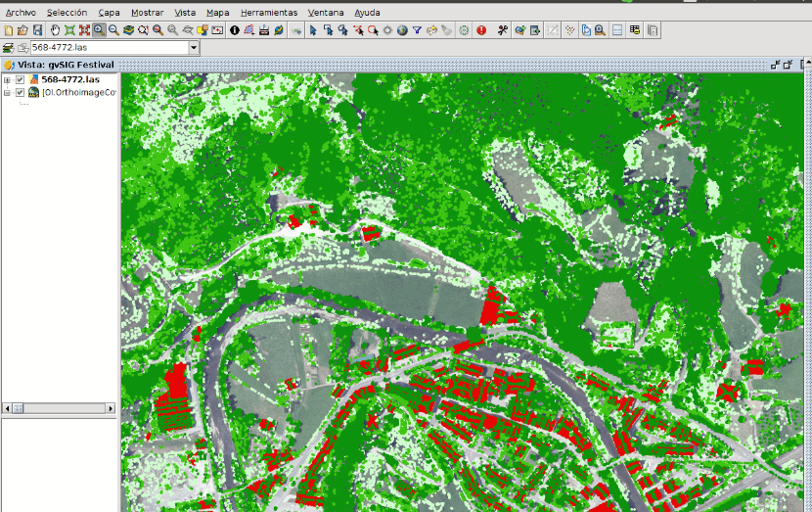Click the Zoom out magnifier icon
Image resolution: width=812 pixels, height=512 pixels.
coord(113,30)
